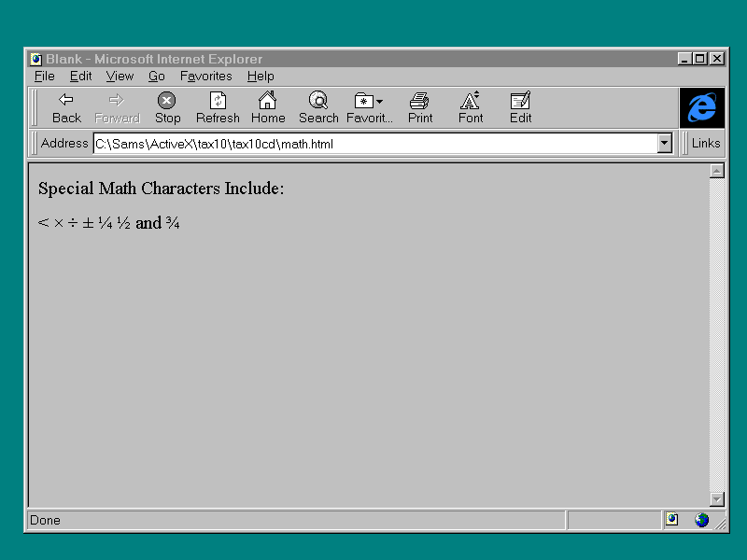Open the Favorites toolbar dropdown

369,101
